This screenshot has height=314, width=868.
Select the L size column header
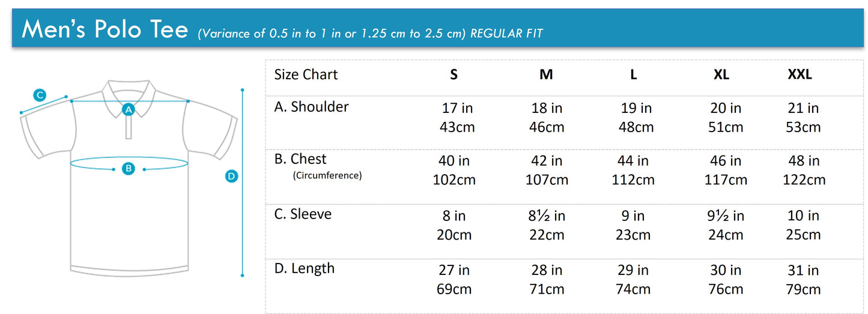pos(634,74)
